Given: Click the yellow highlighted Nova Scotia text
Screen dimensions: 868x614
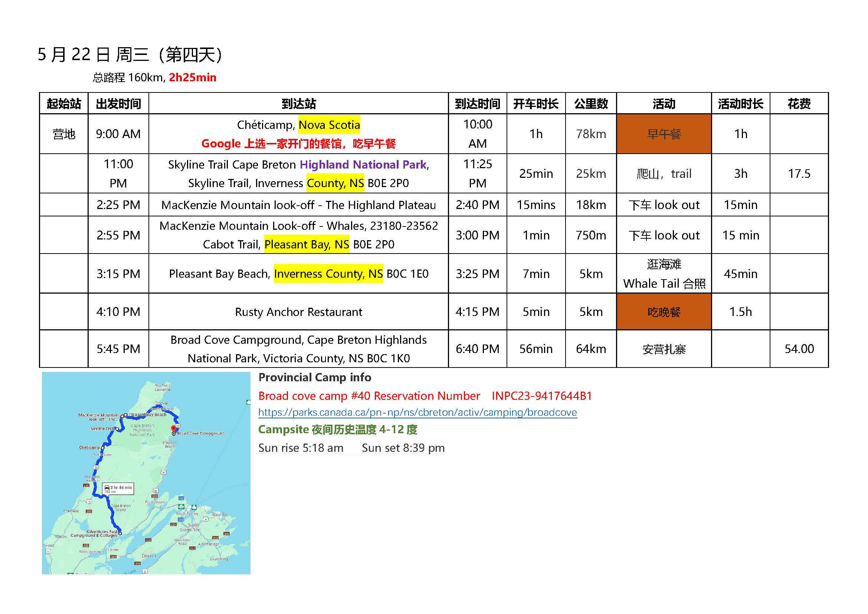Looking at the screenshot, I should coord(329,125).
